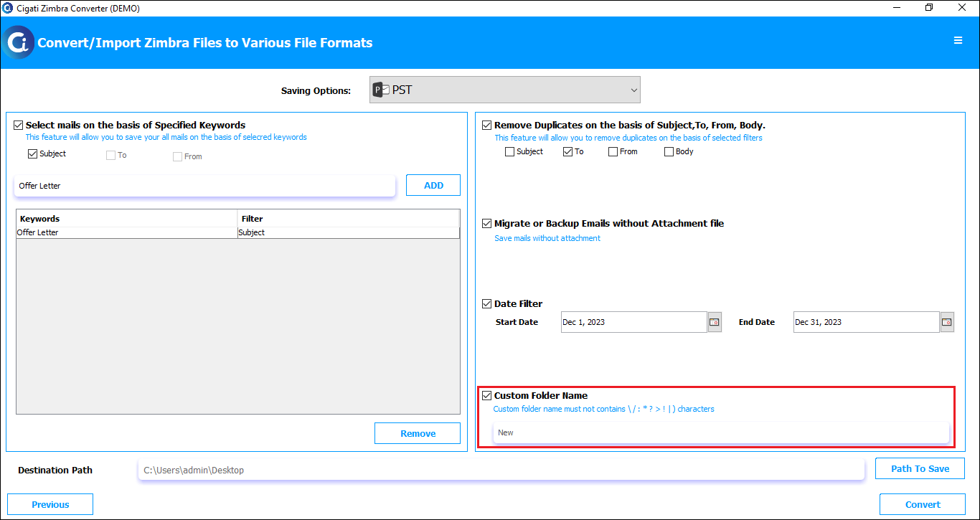Select the Offer Letter row in keywords table
The image size is (980, 520).
point(237,232)
